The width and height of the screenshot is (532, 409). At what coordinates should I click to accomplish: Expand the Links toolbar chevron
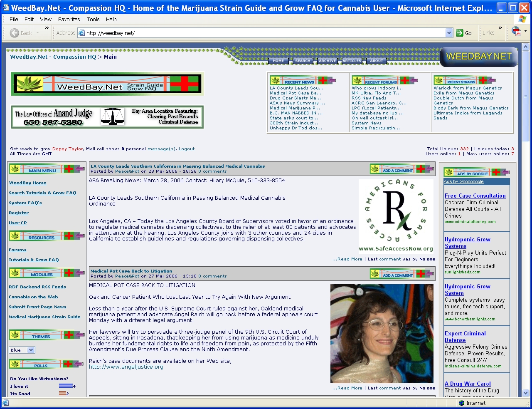[x=500, y=28]
